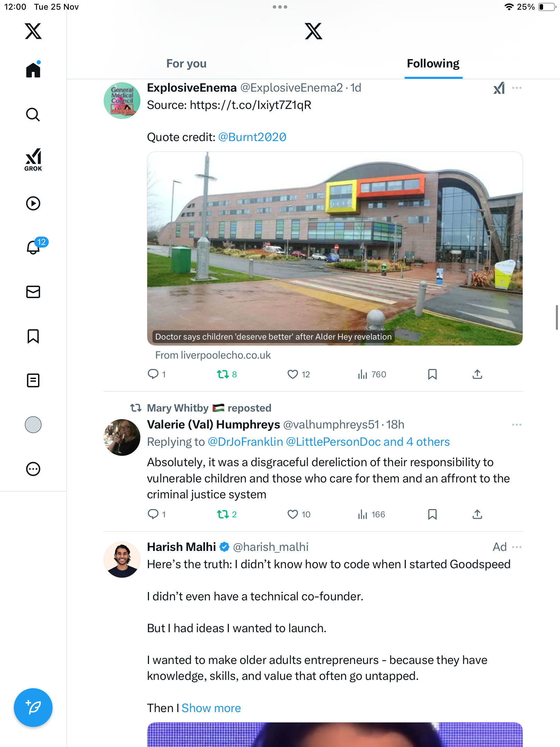Select the Following tab
Image resolution: width=560 pixels, height=747 pixels.
coord(433,64)
